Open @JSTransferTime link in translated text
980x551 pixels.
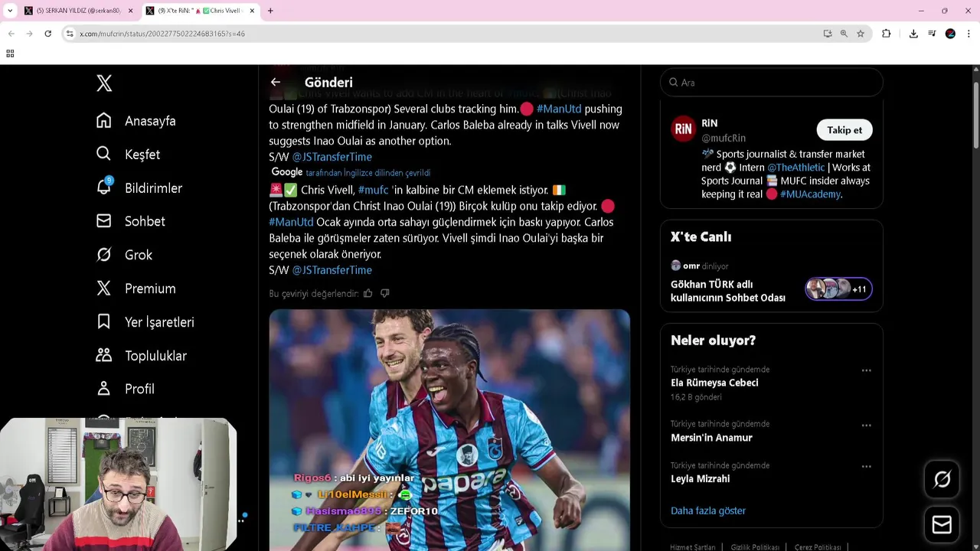pos(332,269)
